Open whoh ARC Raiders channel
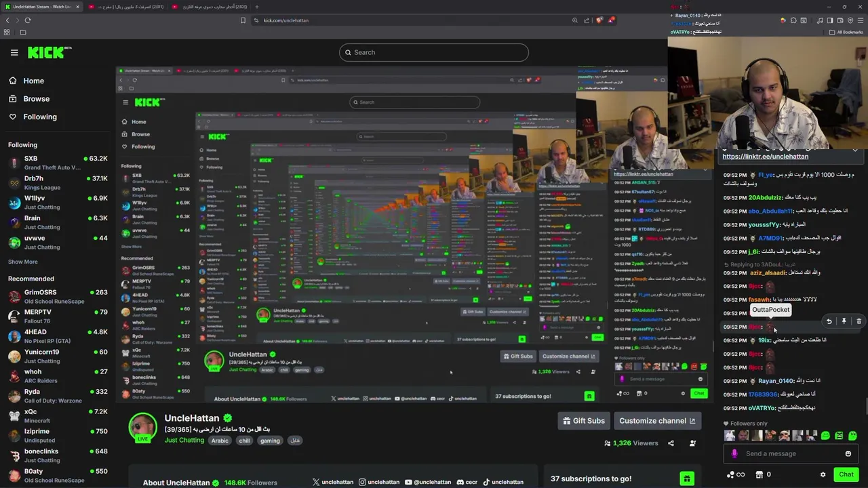This screenshot has width=868, height=488. point(57,376)
